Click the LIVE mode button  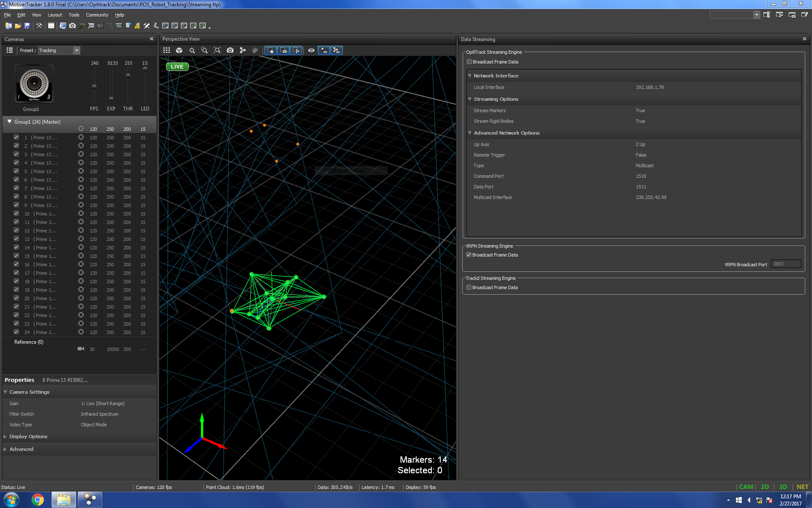(177, 66)
